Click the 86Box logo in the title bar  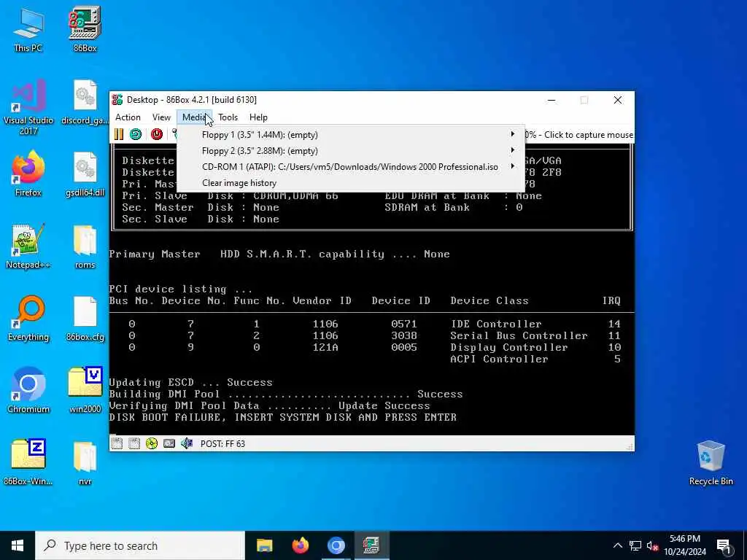click(x=117, y=99)
